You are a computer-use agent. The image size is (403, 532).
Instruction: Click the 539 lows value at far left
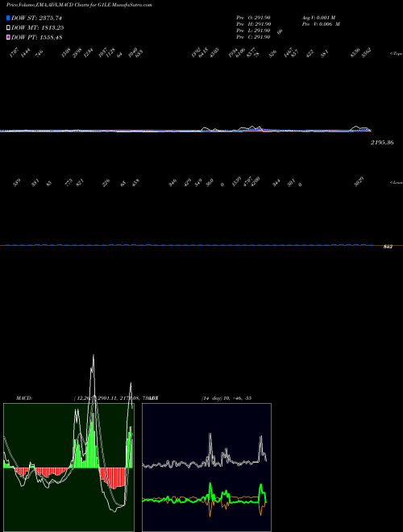click(x=17, y=182)
